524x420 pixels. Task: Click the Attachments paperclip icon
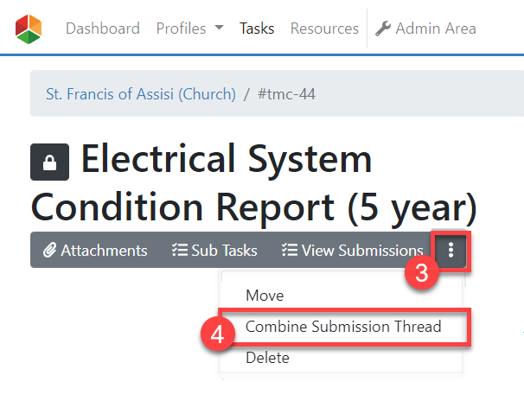[49, 251]
